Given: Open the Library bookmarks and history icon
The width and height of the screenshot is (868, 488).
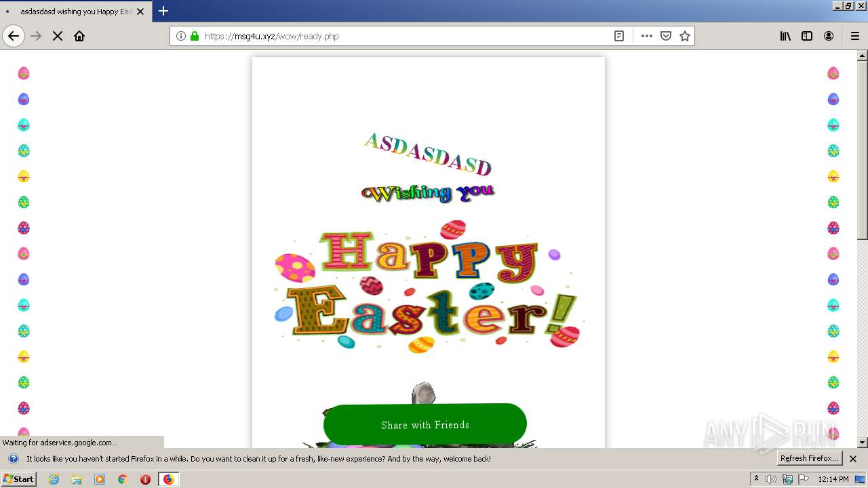Looking at the screenshot, I should click(x=785, y=36).
